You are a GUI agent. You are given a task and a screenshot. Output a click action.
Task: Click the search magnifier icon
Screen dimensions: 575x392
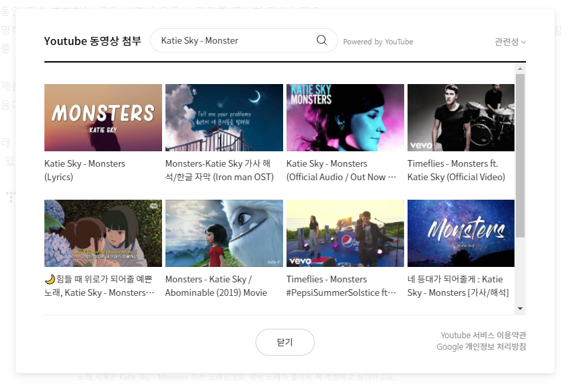pyautogui.click(x=321, y=40)
